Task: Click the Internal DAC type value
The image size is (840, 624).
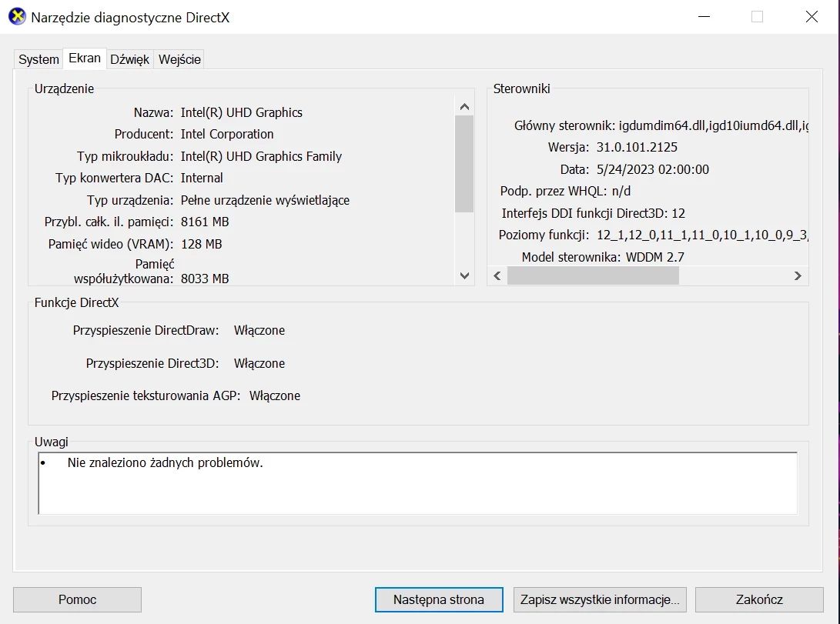Action: click(202, 178)
